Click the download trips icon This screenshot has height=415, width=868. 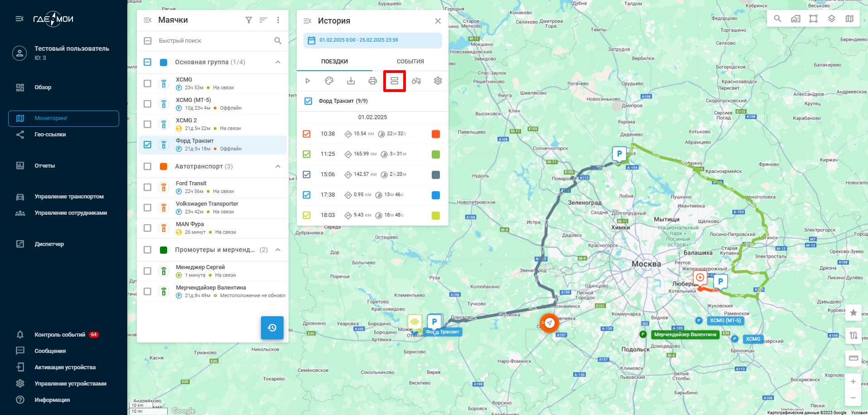(351, 81)
